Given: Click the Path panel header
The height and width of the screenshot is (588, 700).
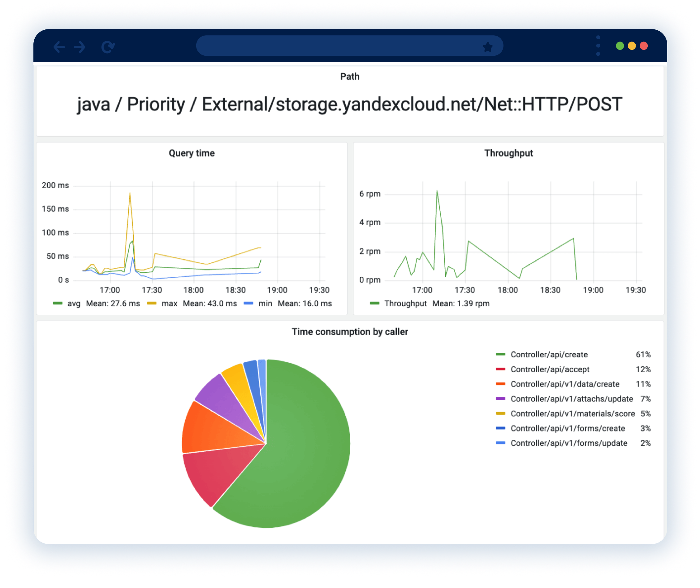Looking at the screenshot, I should point(350,76).
